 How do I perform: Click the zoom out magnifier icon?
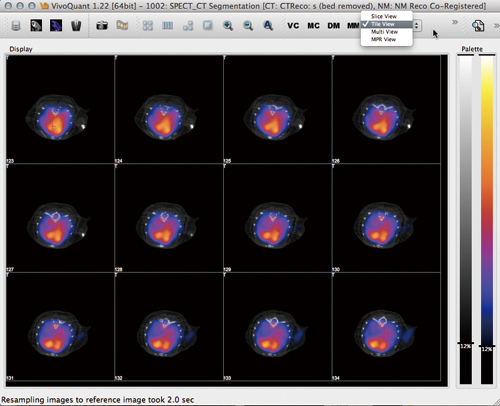[248, 26]
